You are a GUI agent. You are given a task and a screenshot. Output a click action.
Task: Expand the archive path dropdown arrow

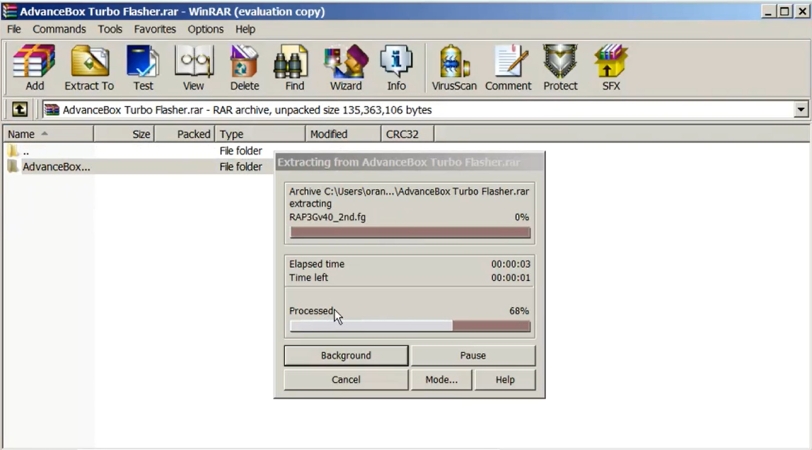coord(801,110)
